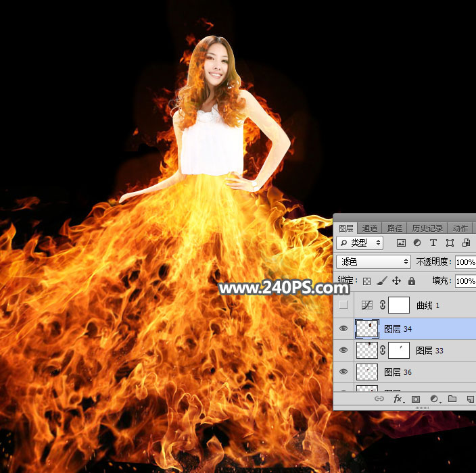Filter layers by smart object icon
This screenshot has height=473, width=476.
click(x=466, y=243)
